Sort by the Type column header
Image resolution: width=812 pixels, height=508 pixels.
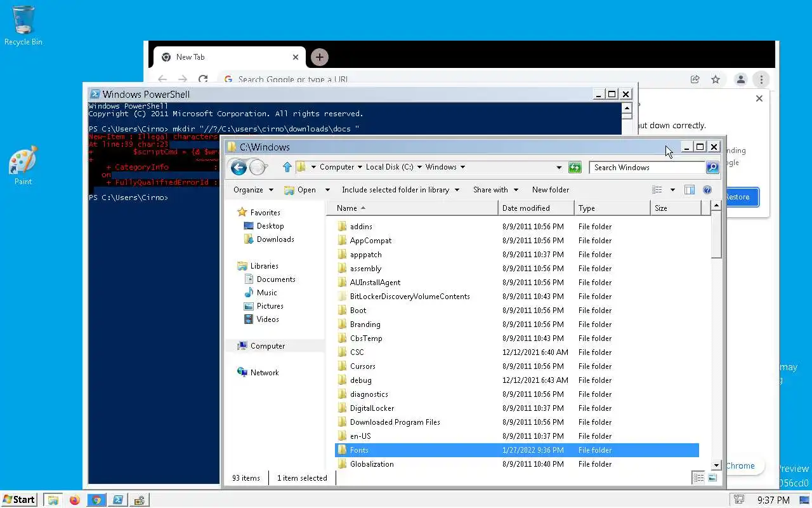tap(613, 208)
